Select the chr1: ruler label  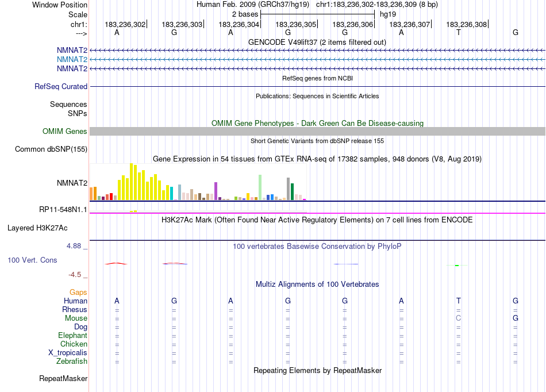[x=79, y=24]
